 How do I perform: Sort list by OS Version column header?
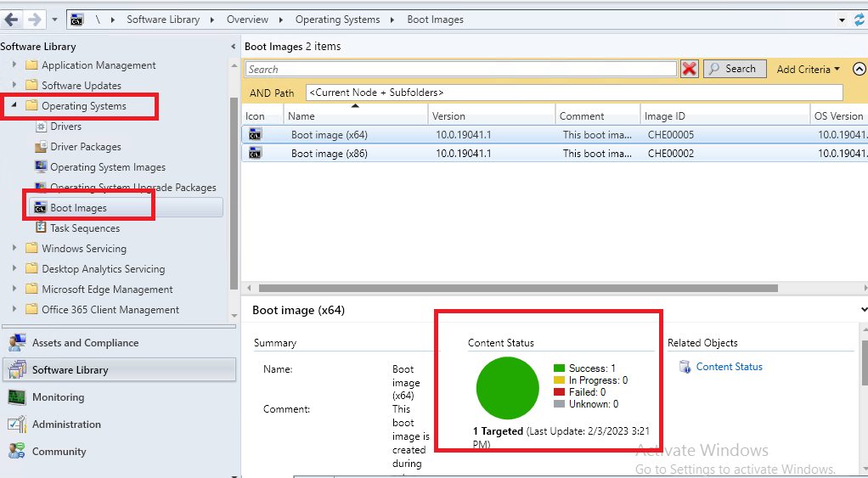pos(839,116)
